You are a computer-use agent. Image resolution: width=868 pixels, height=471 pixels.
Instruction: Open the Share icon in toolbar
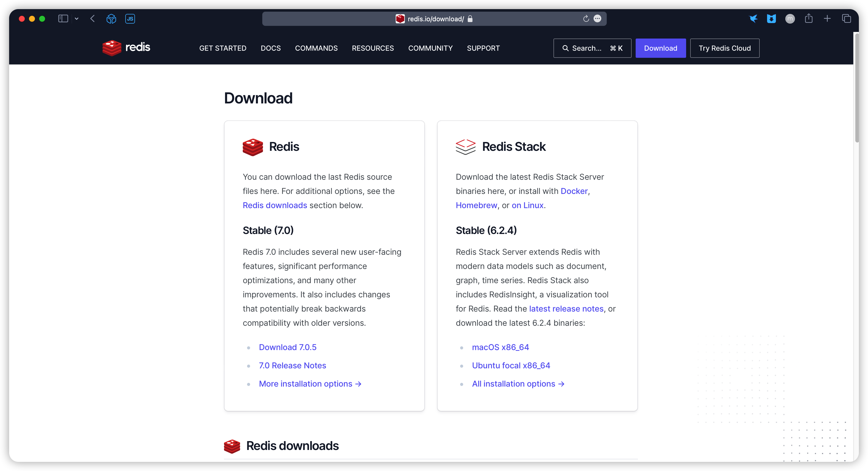(809, 18)
